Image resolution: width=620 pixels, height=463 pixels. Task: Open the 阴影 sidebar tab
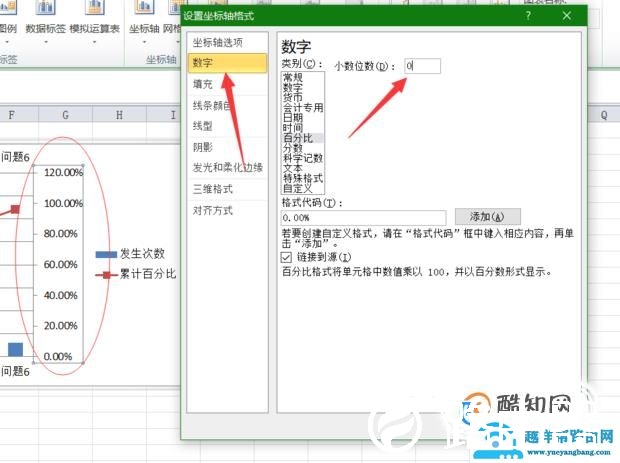coord(227,147)
